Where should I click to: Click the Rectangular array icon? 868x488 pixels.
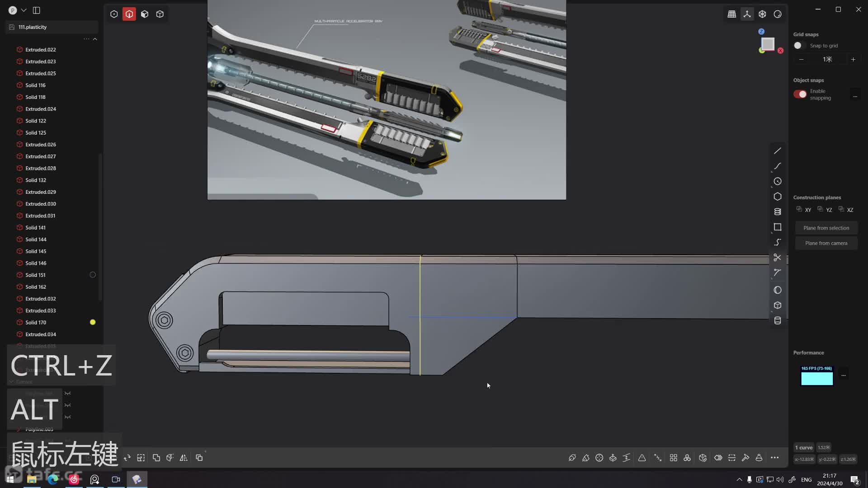pyautogui.click(x=674, y=458)
